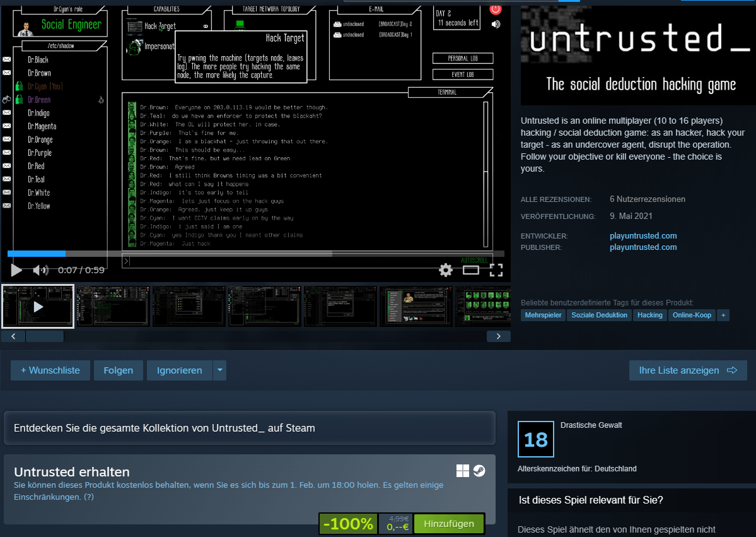756x537 pixels.
Task: Open the playuntrusted.com developer link
Action: click(643, 236)
